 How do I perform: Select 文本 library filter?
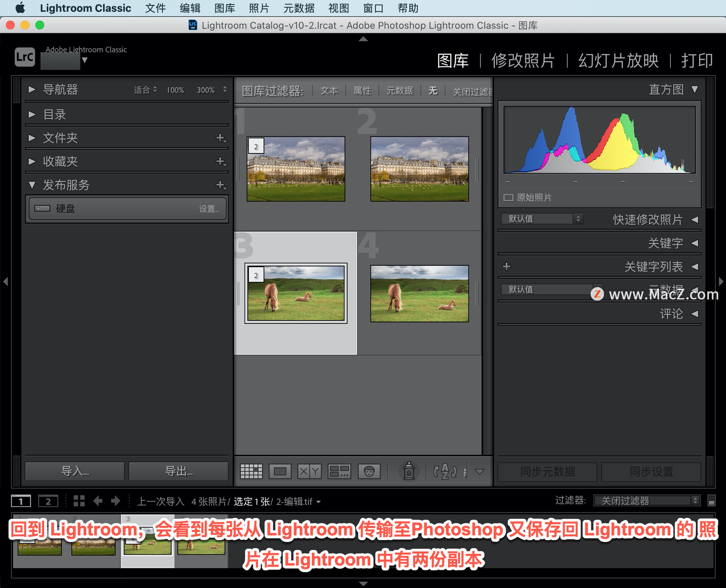(329, 91)
